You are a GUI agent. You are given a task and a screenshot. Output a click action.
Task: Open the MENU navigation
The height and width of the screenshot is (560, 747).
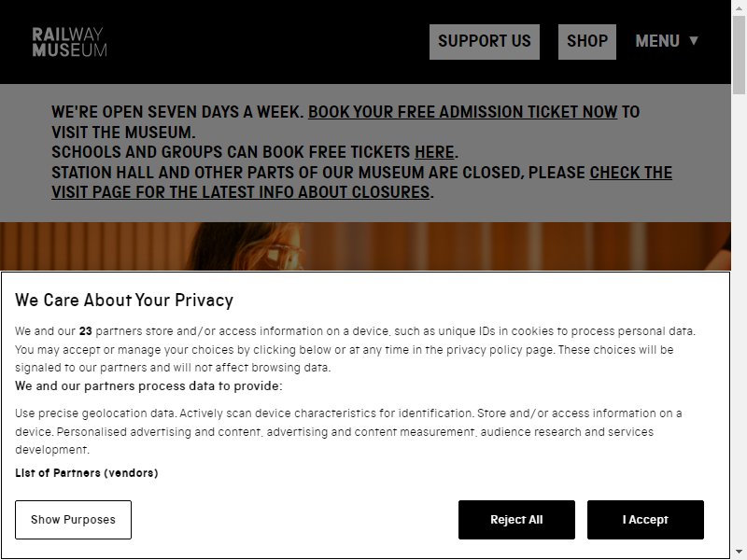click(667, 41)
